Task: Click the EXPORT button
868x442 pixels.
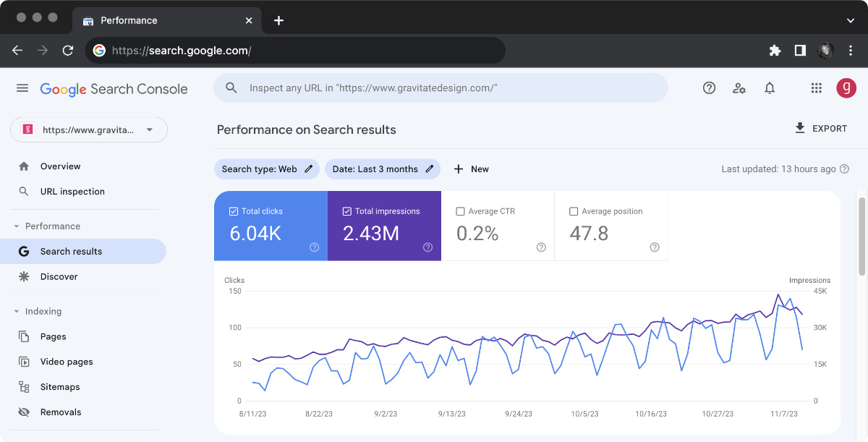Action: pos(822,128)
